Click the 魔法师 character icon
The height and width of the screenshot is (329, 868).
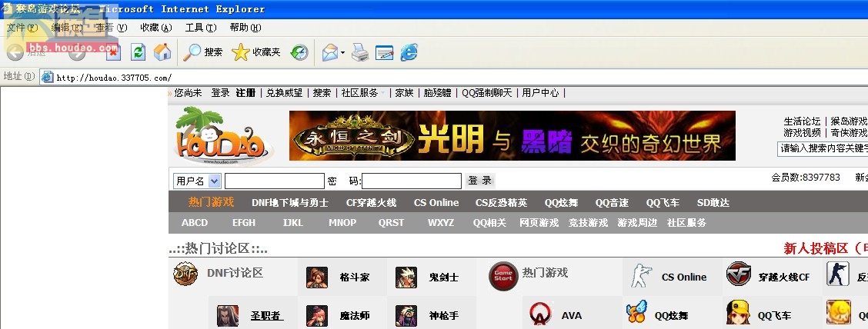pos(317,316)
